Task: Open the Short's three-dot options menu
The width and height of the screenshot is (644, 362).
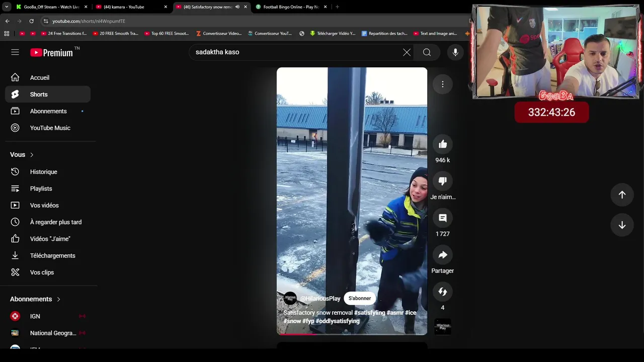Action: tap(443, 84)
